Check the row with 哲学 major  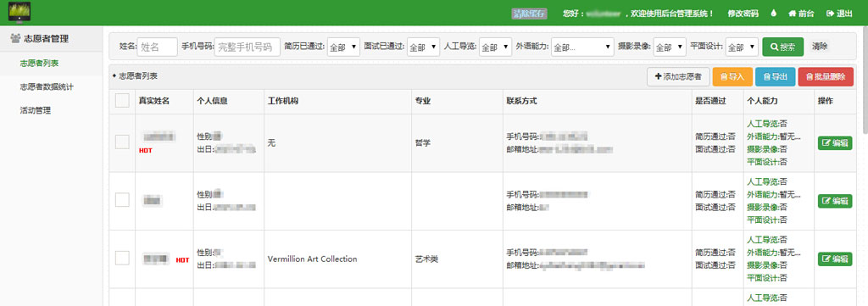[x=122, y=142]
